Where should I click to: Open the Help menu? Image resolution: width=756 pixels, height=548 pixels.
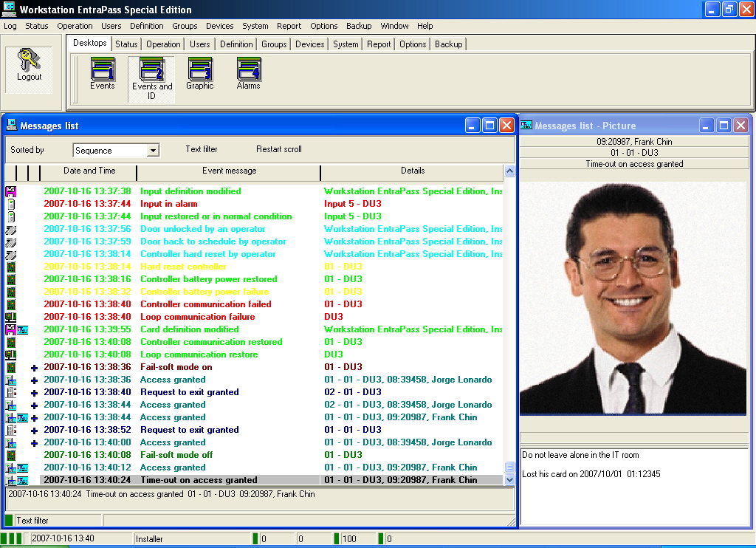(425, 26)
